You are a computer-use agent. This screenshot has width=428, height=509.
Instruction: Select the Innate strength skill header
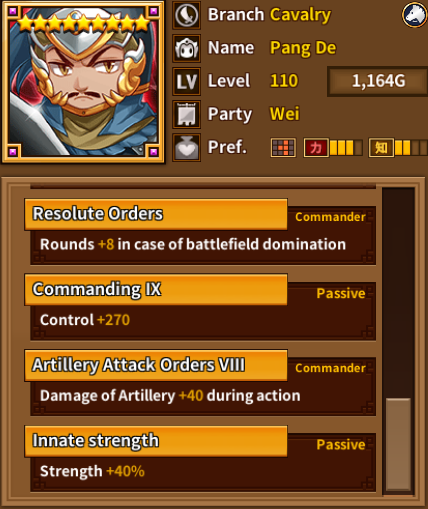click(x=156, y=441)
